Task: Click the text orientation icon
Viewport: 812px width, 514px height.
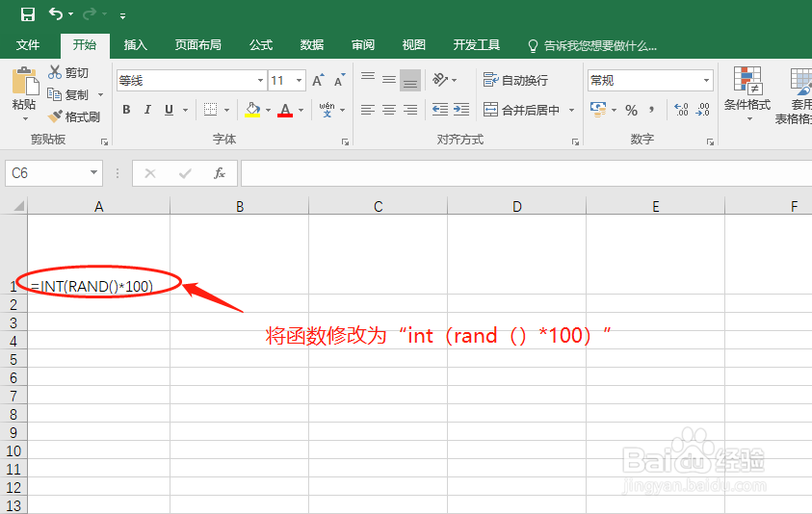Action: 441,79
